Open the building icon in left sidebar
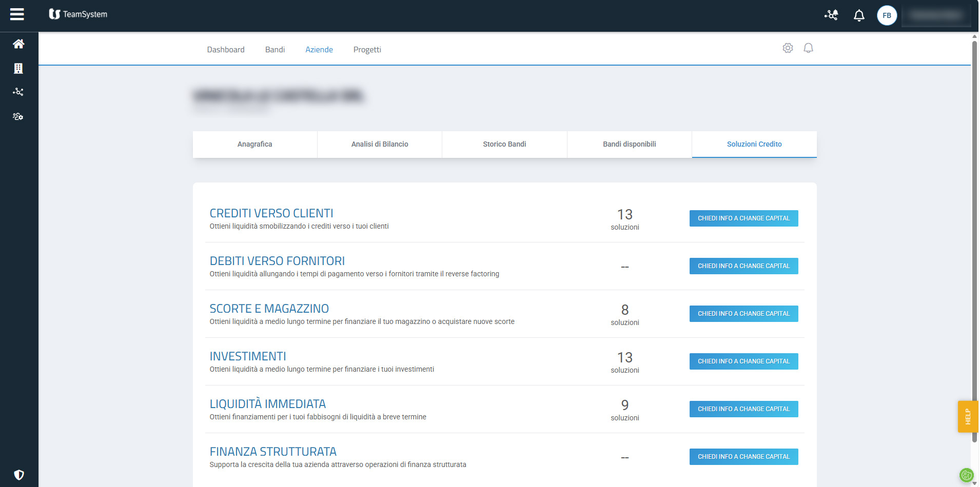Image resolution: width=980 pixels, height=487 pixels. point(18,68)
